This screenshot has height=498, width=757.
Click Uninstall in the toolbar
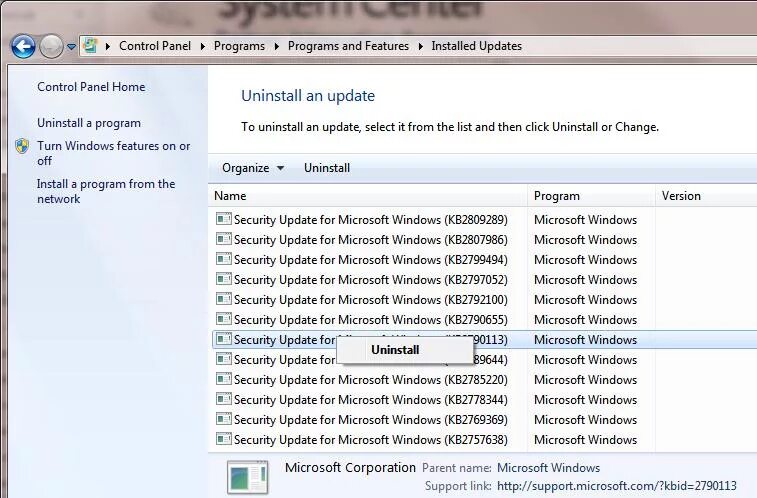(327, 168)
